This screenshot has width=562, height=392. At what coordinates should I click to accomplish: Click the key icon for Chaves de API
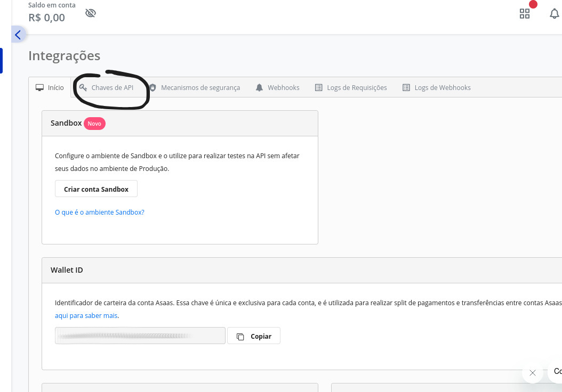click(83, 87)
